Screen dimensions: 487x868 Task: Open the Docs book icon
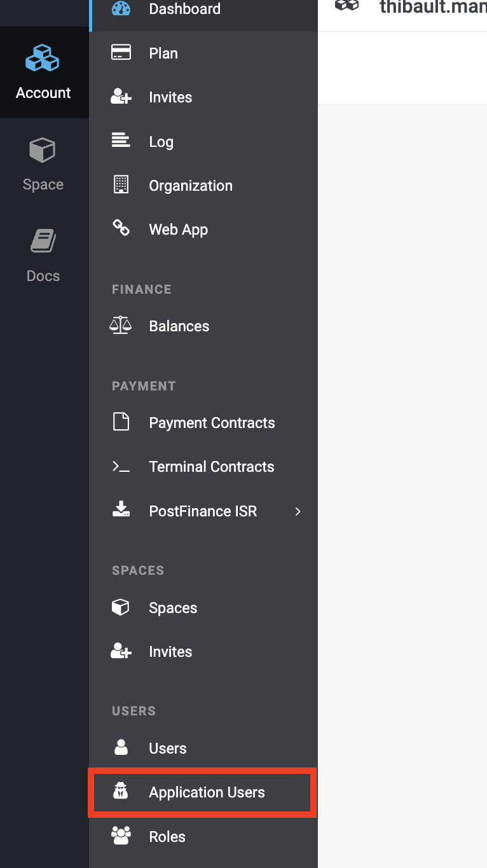click(43, 242)
